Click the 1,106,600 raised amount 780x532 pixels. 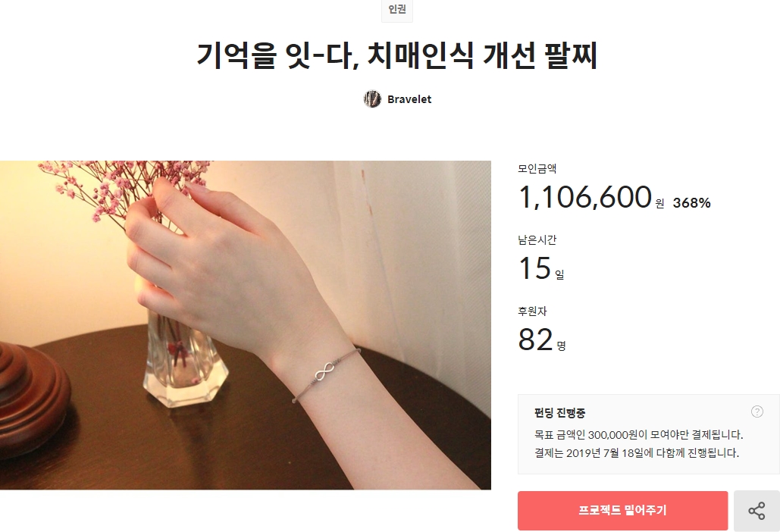(x=585, y=197)
